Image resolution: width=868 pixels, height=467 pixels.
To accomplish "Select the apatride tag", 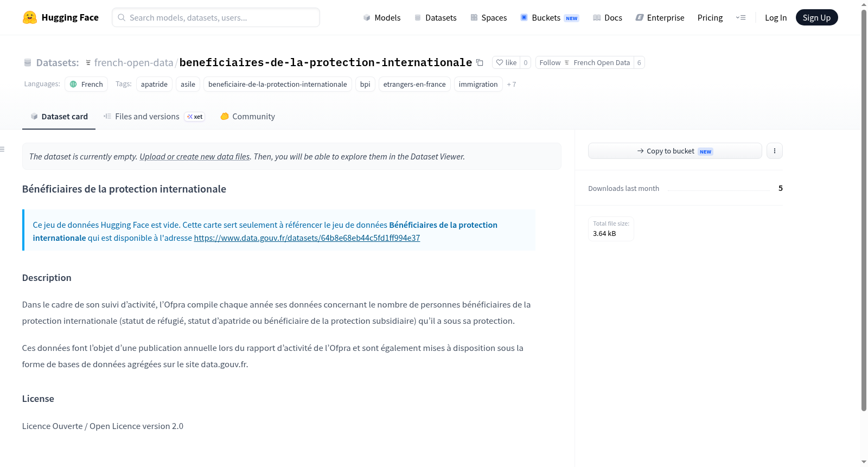I will [154, 84].
